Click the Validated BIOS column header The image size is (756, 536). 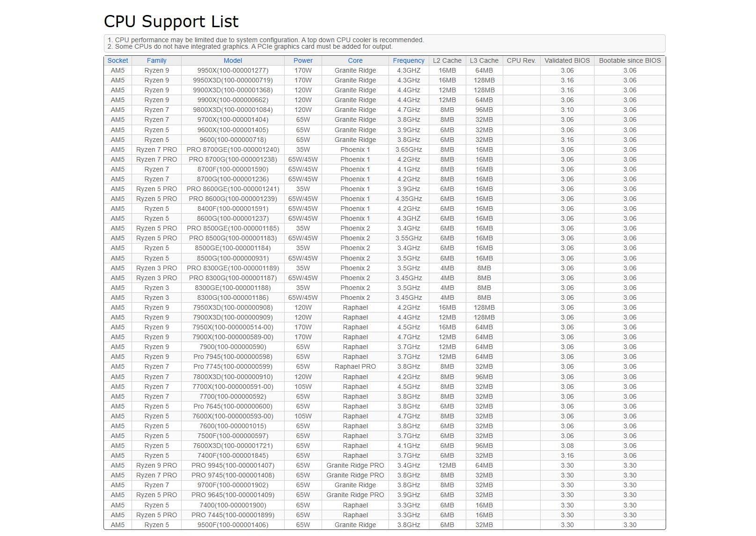pos(567,60)
